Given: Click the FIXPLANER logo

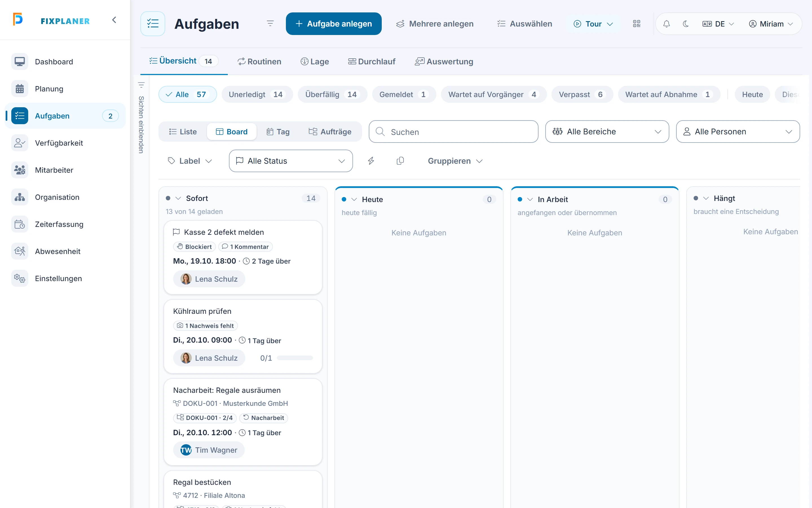Looking at the screenshot, I should pos(51,20).
